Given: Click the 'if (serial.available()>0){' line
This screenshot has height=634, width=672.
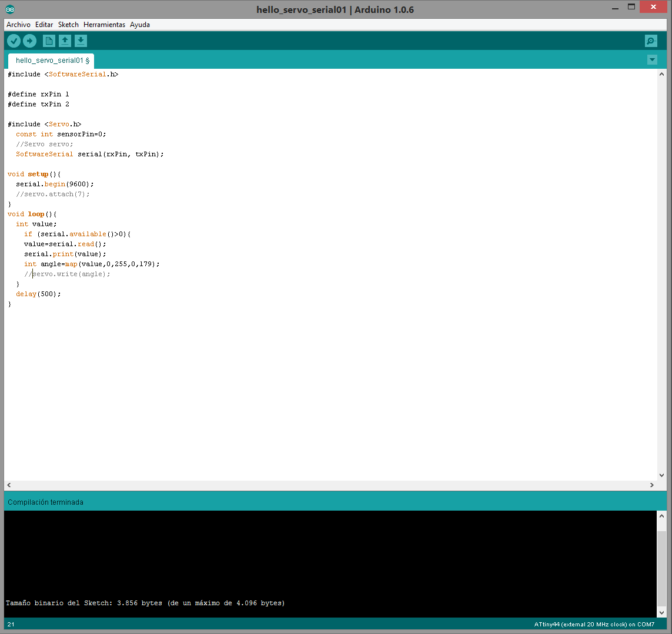Looking at the screenshot, I should click(78, 234).
